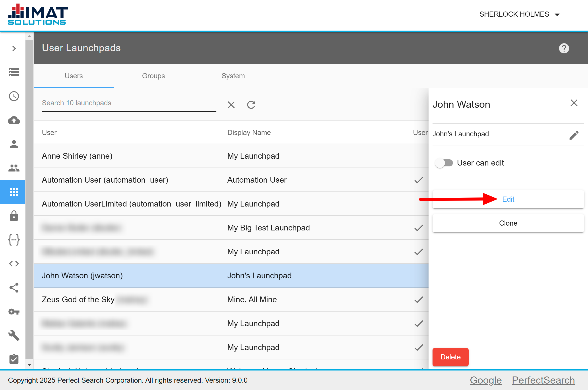
Task: Open the key icon in sidebar
Action: [x=14, y=311]
